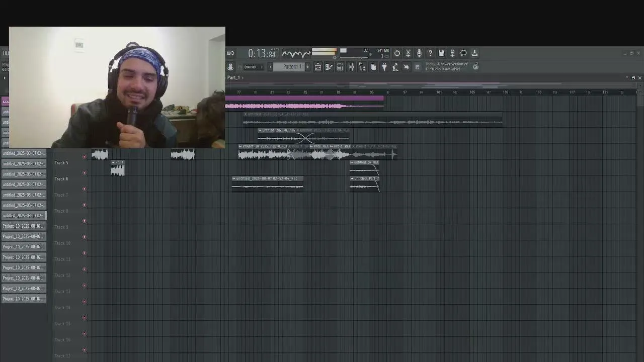Viewport: 644px width, 362px height.
Task: Click the 0:13:84 time display
Action: [262, 53]
